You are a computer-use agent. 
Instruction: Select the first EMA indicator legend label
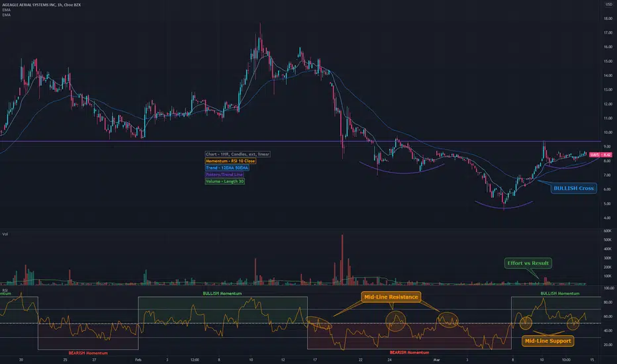(7, 10)
